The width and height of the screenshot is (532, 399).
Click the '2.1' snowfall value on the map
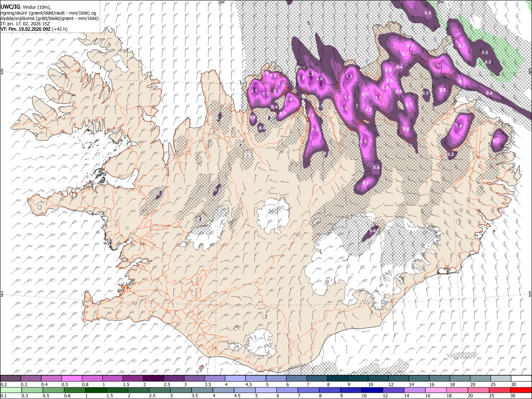pos(254,91)
